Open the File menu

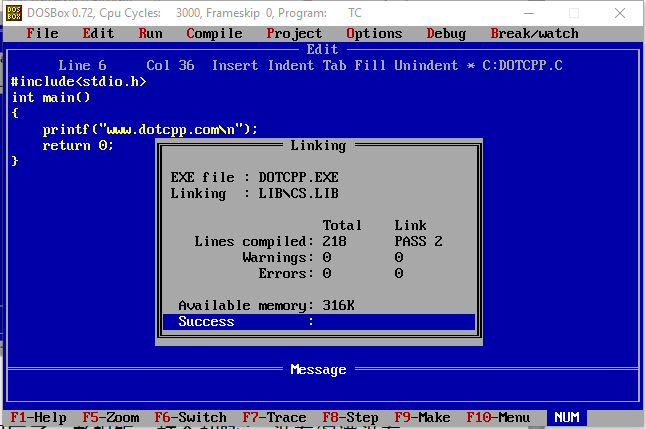click(x=42, y=33)
